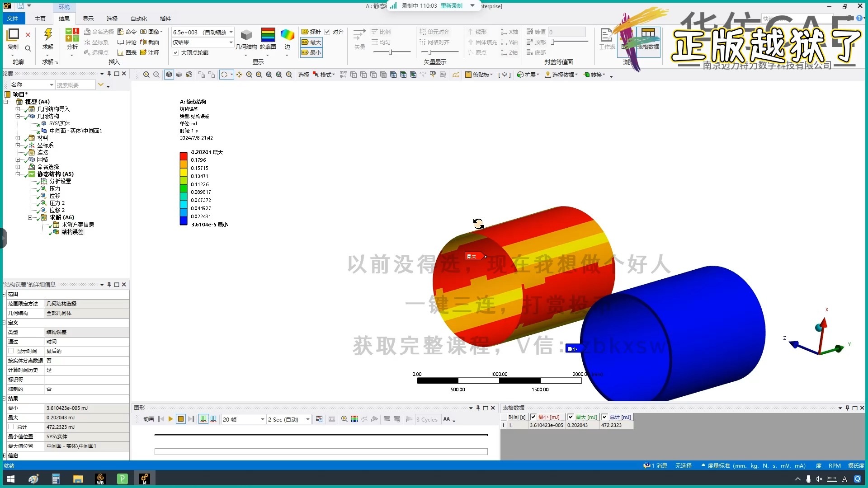The height and width of the screenshot is (488, 868).
Task: Open the 轮廓图 contour display icon
Action: point(268,35)
